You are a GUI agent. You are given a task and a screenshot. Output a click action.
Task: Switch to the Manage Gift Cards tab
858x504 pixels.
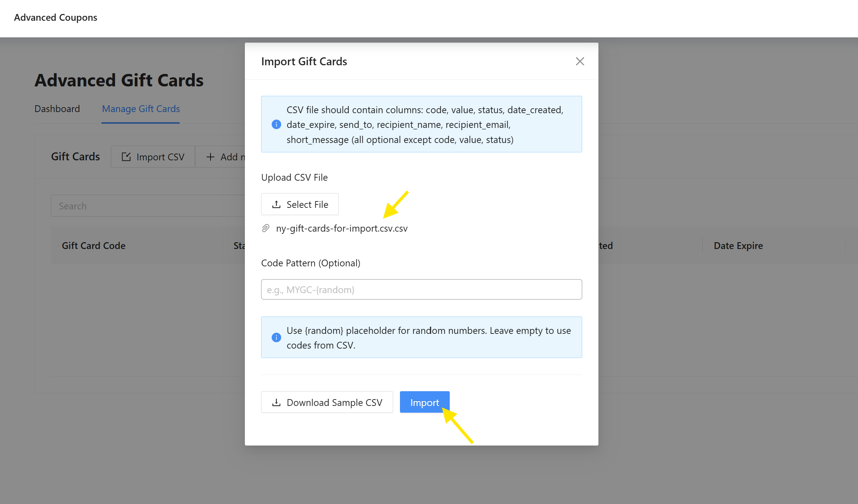pyautogui.click(x=141, y=109)
